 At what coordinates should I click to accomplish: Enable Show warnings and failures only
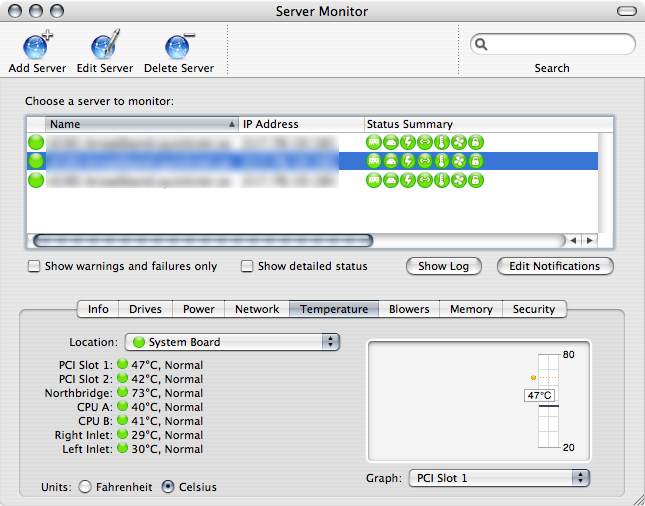[x=35, y=267]
